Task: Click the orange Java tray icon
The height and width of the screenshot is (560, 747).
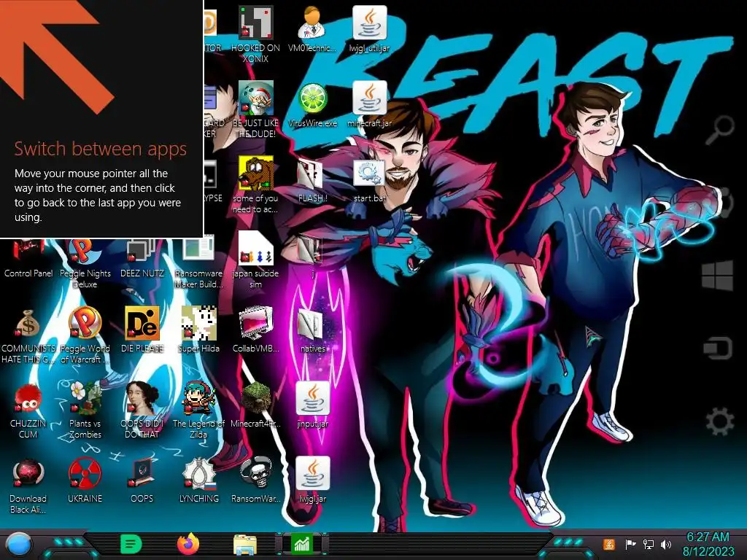Action: tap(609, 544)
